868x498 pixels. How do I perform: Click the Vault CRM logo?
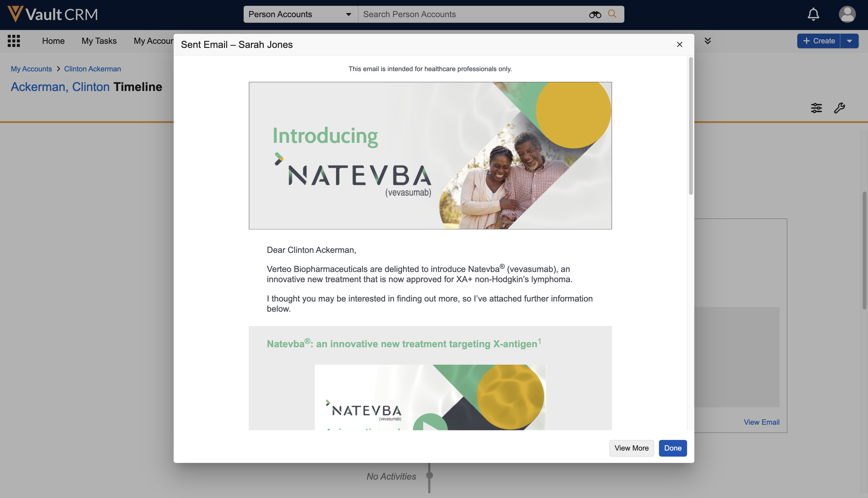(53, 14)
